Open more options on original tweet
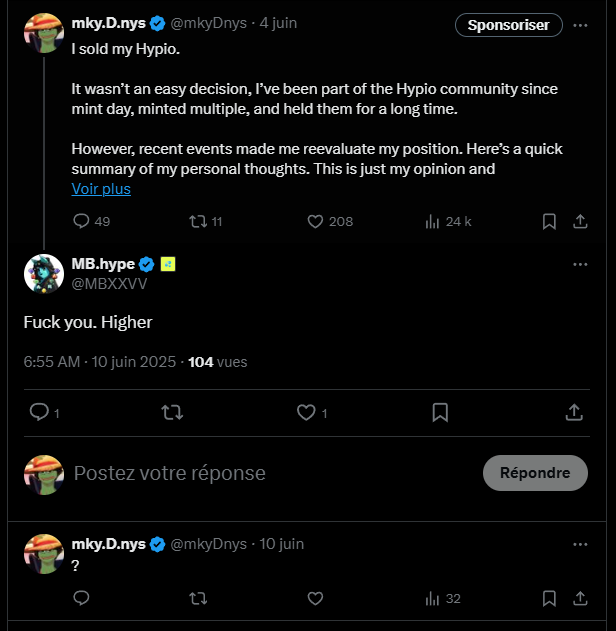 click(580, 25)
